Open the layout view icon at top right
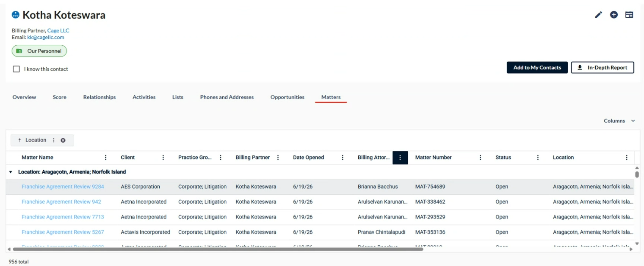Screen dimensions: 644x266 point(629,15)
